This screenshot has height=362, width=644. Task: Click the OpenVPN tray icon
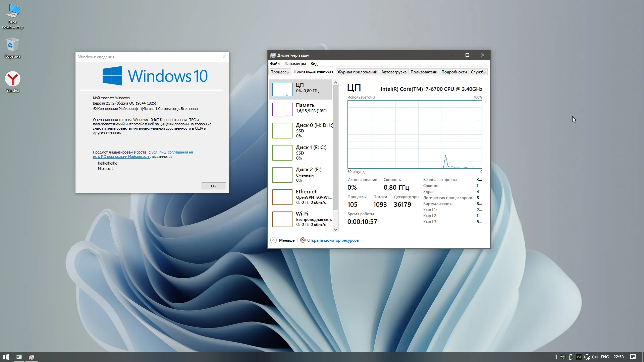(563, 357)
